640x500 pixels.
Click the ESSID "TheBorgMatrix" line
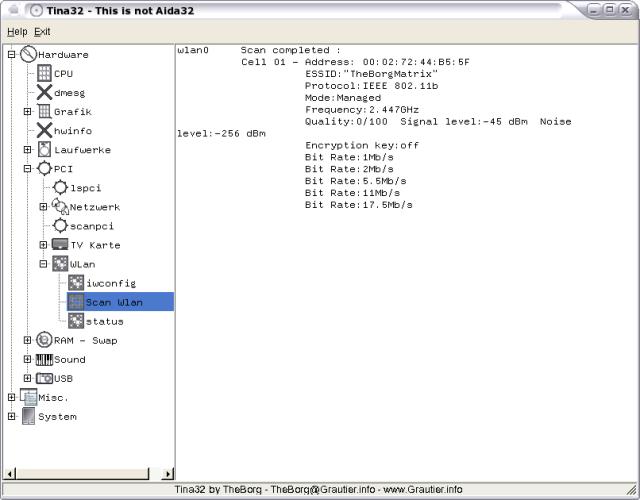click(x=371, y=74)
